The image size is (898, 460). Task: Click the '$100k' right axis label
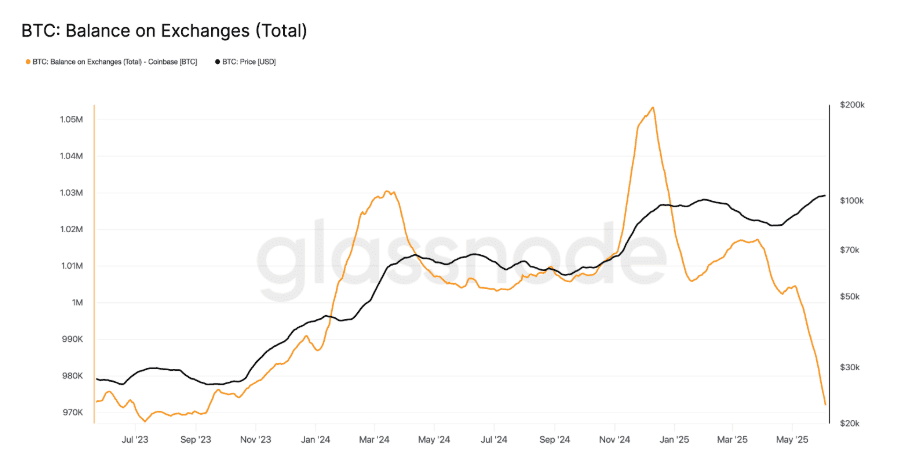click(x=851, y=201)
